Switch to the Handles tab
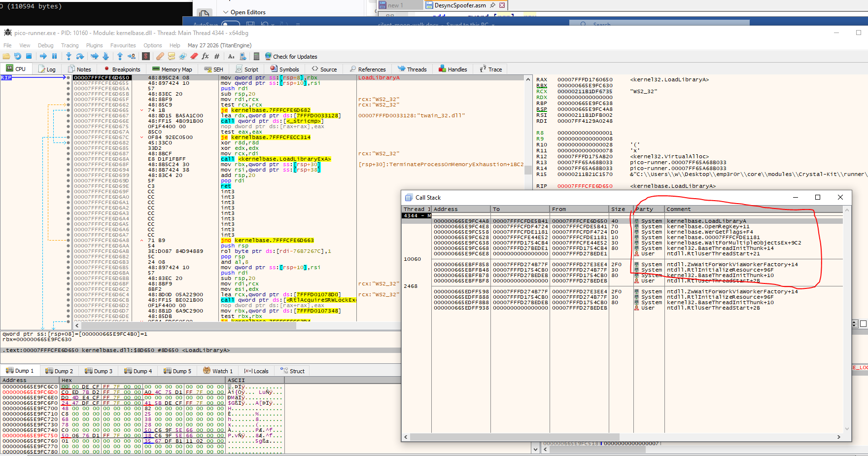 (x=452, y=70)
